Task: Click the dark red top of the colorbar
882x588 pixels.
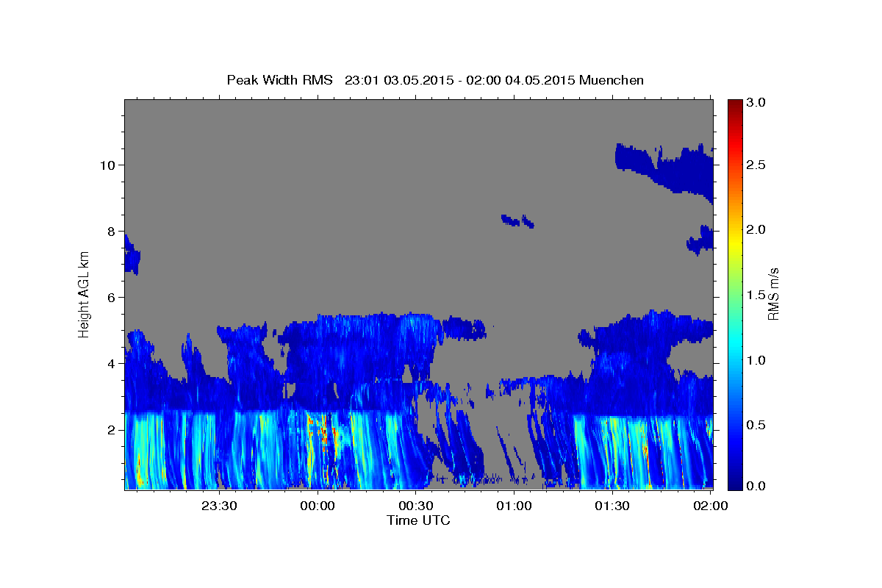Action: coord(734,104)
